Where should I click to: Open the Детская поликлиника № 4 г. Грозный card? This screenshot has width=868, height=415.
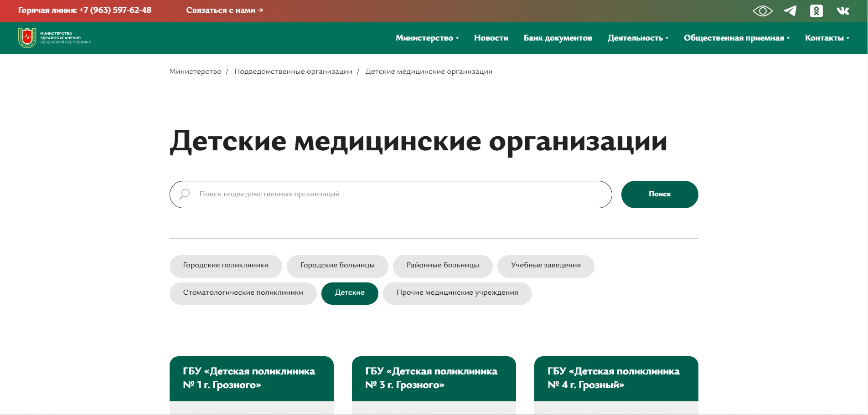[x=616, y=385]
